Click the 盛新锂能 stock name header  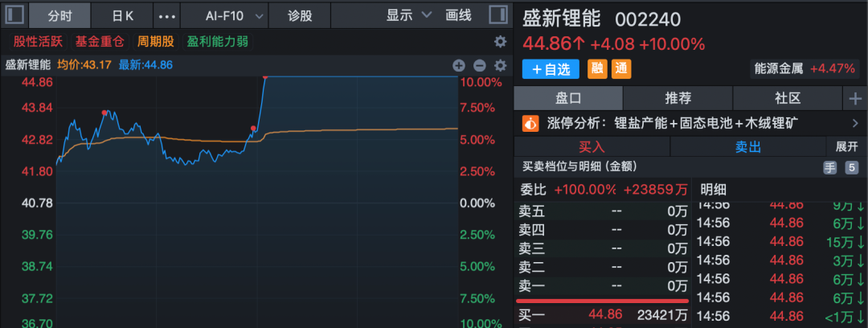click(561, 18)
